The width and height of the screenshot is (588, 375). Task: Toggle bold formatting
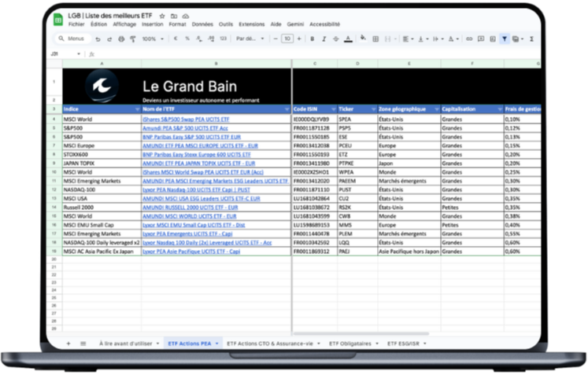pyautogui.click(x=312, y=39)
